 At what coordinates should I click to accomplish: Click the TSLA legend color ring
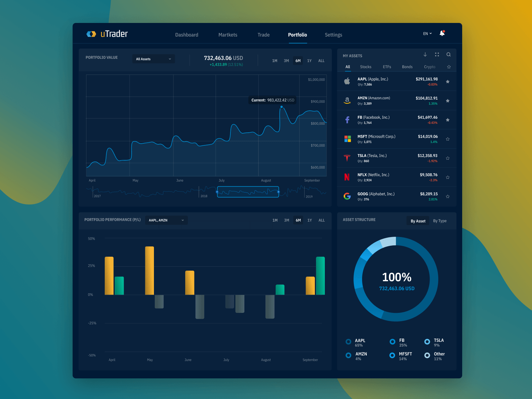[x=427, y=341]
